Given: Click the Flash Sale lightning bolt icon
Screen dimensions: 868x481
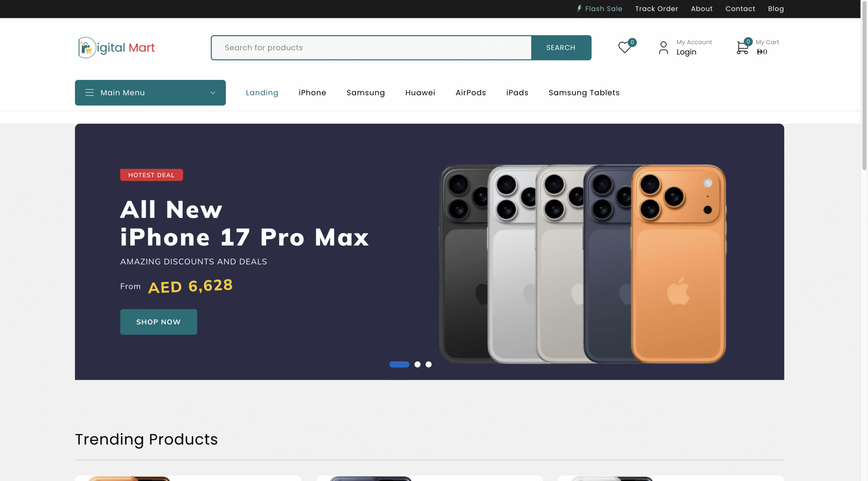Looking at the screenshot, I should pyautogui.click(x=579, y=8).
